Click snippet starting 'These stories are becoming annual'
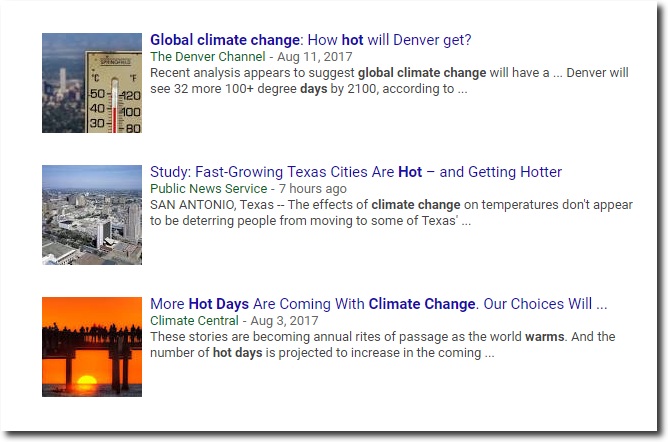Screen dimensions: 668x442 tap(383, 345)
